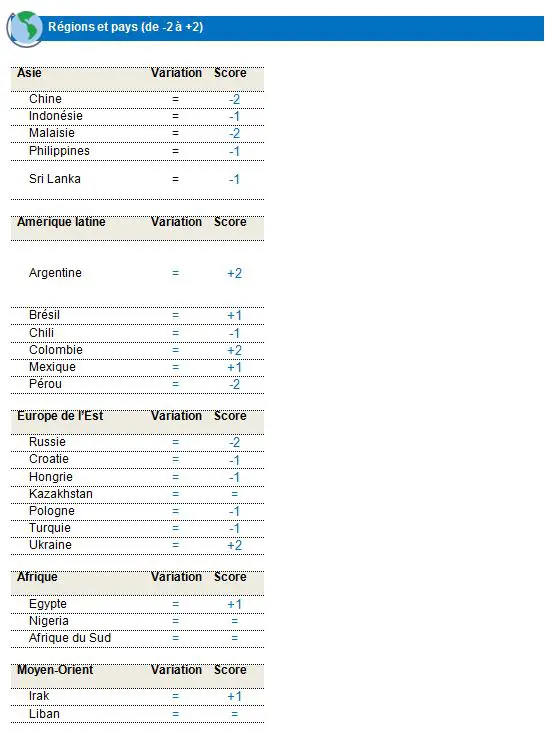Select Afrique du Sud row
The height and width of the screenshot is (742, 549).
coord(137,638)
